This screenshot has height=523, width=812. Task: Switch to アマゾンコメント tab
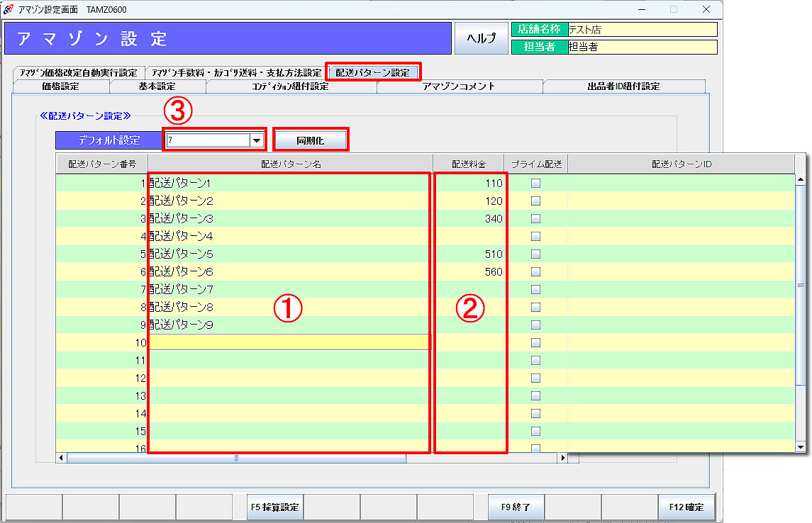click(x=460, y=86)
